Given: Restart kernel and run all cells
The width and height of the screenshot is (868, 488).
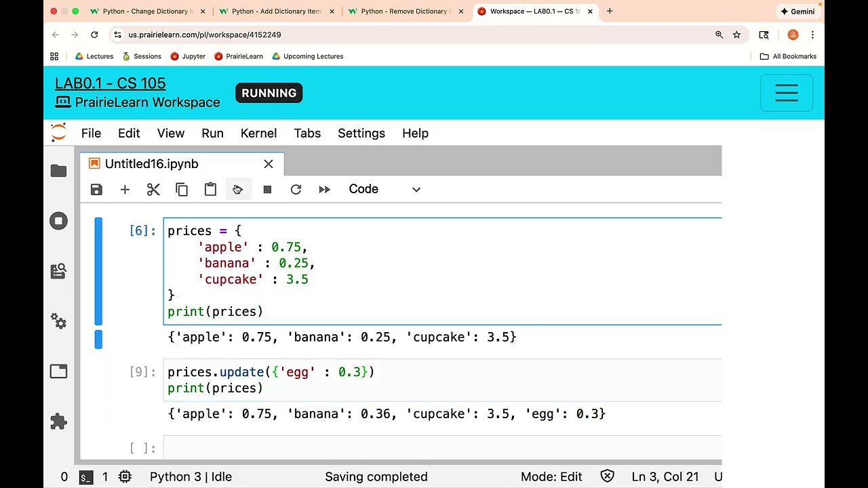Looking at the screenshot, I should 324,190.
